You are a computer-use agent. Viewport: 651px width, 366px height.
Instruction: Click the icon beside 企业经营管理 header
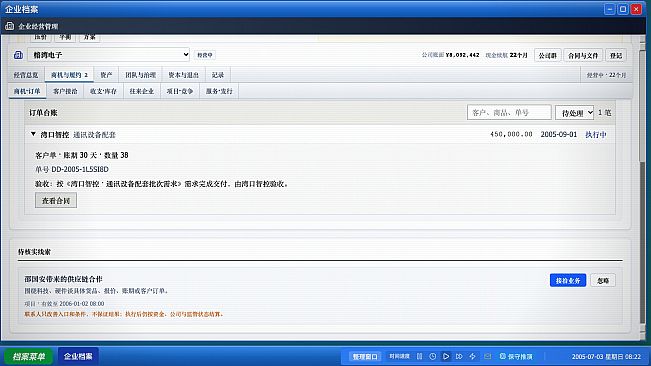click(10, 26)
